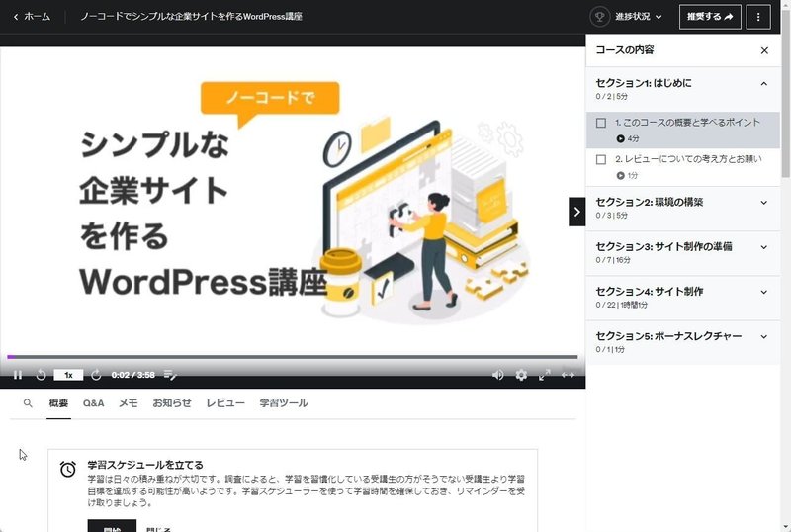
Task: Check lecture 1 このコースの概要 checkbox
Action: pos(601,123)
